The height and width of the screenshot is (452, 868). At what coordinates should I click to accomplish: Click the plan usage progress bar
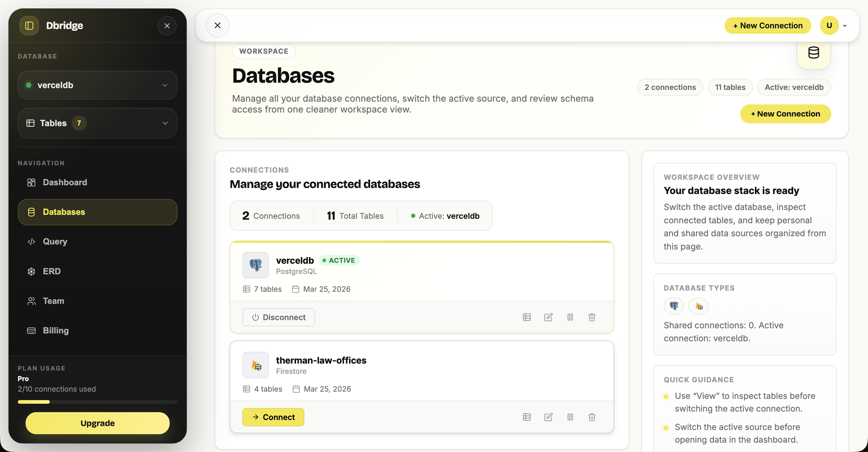(97, 402)
